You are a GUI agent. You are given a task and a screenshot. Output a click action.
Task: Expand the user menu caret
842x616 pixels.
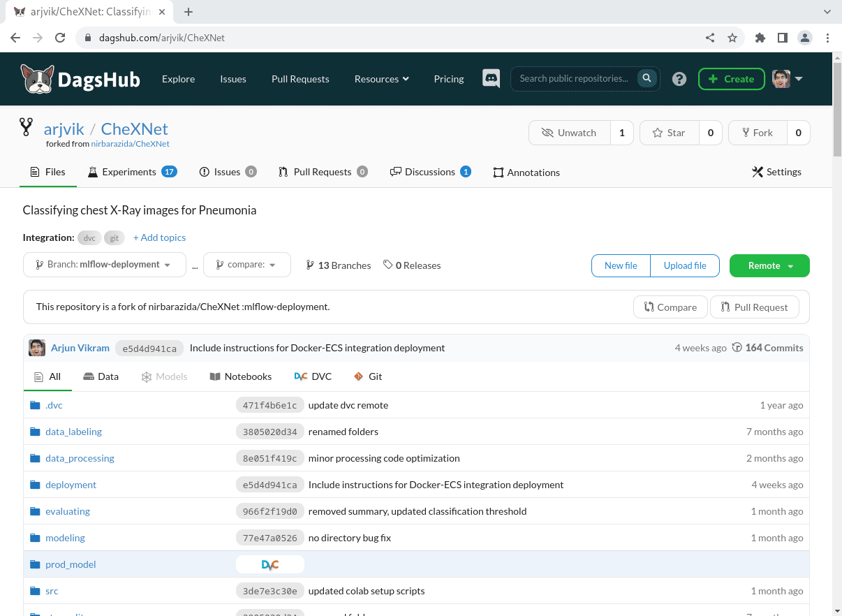tap(799, 79)
